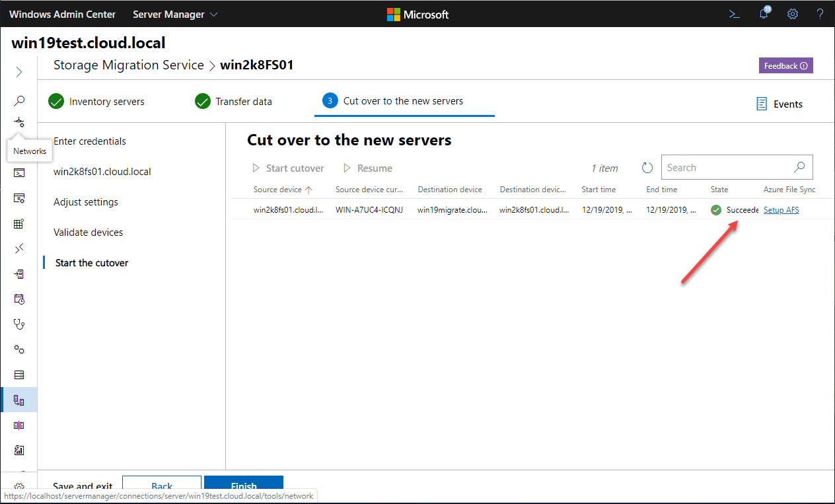This screenshot has width=835, height=504.
Task: Click the WIN-A7UC4-ICQNJ cell
Action: [369, 210]
